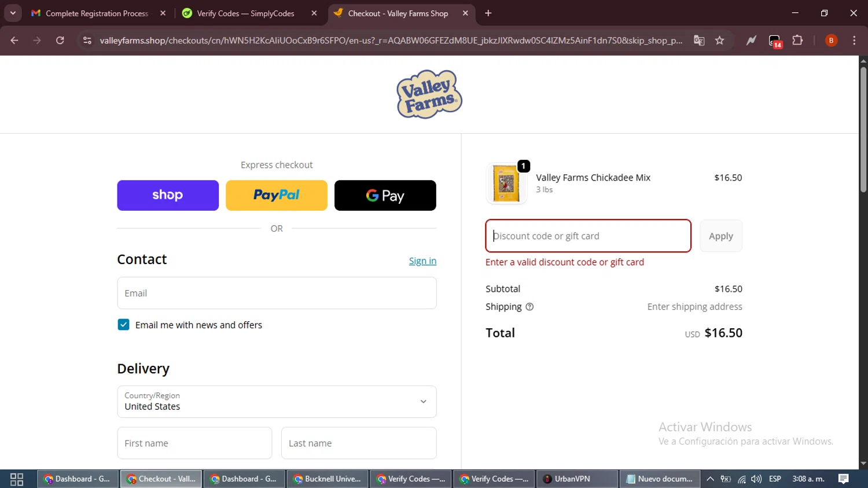Viewport: 868px width, 488px height.
Task: Focus the Last name field
Action: click(359, 443)
